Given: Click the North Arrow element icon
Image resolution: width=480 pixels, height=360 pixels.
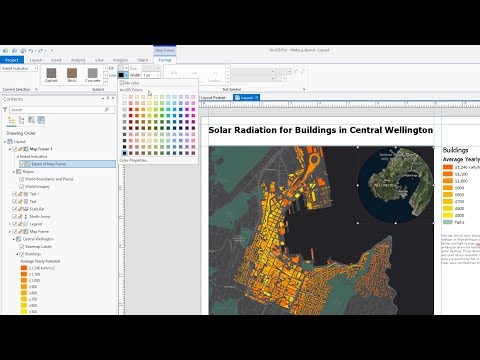Looking at the screenshot, I should (x=26, y=217).
